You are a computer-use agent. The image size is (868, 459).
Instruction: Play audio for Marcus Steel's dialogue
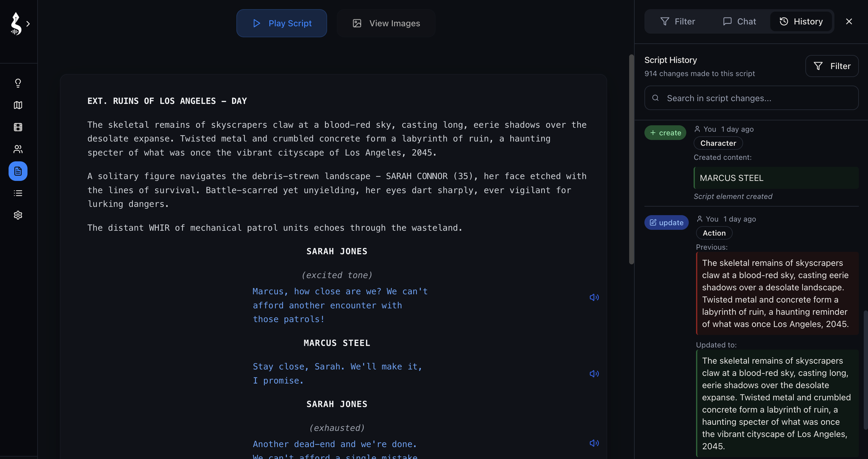pyautogui.click(x=594, y=374)
